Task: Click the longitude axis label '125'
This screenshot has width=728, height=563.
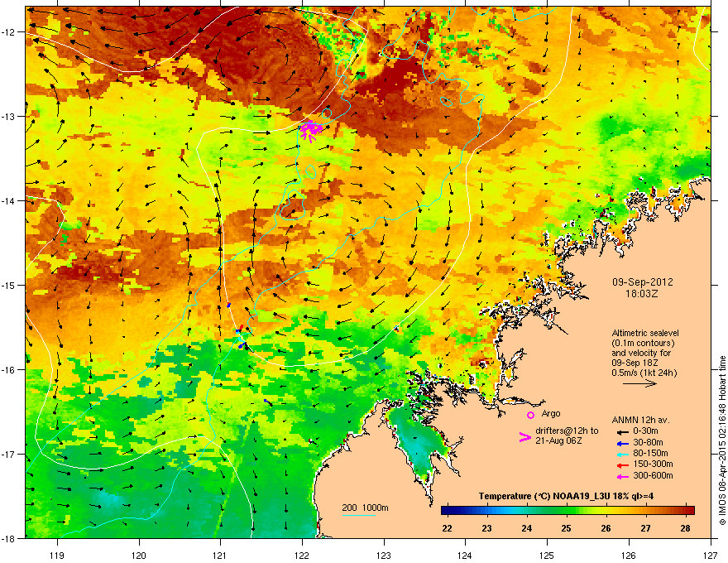Action: pyautogui.click(x=547, y=555)
